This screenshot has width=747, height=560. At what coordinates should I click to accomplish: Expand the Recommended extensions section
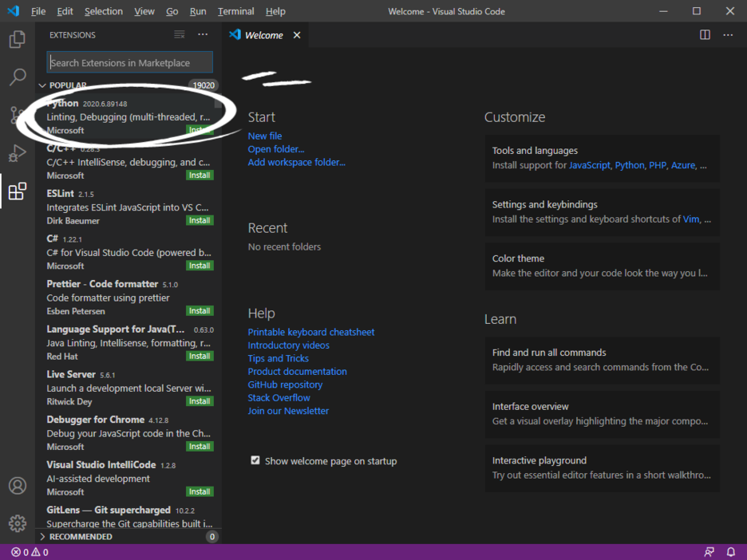point(42,537)
